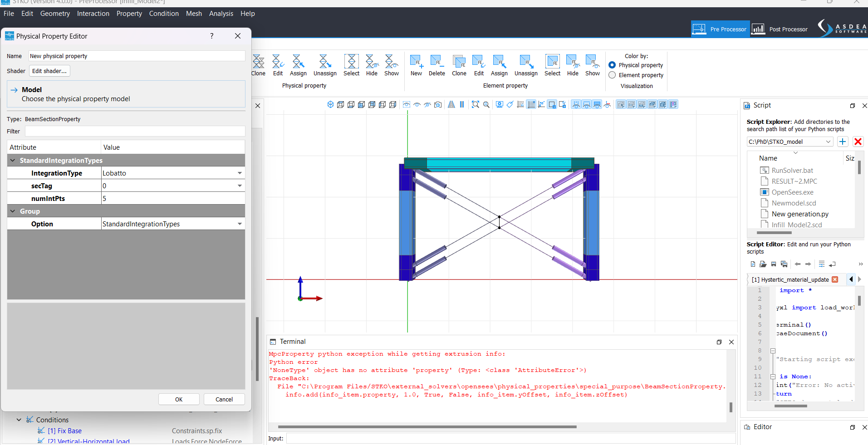Select Physical property color-by radio button
Screen dimensions: 868x445
[x=612, y=65]
